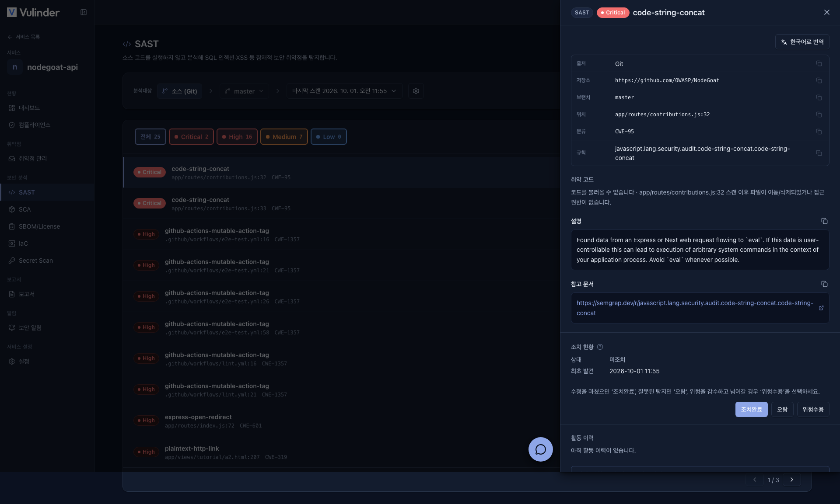Copy the 설명 description text
840x504 pixels.
[824, 221]
